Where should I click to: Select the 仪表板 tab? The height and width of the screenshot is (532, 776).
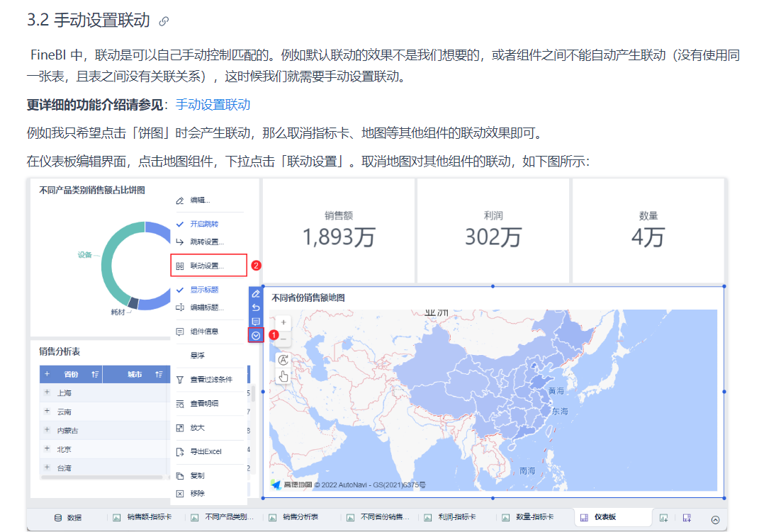(613, 517)
